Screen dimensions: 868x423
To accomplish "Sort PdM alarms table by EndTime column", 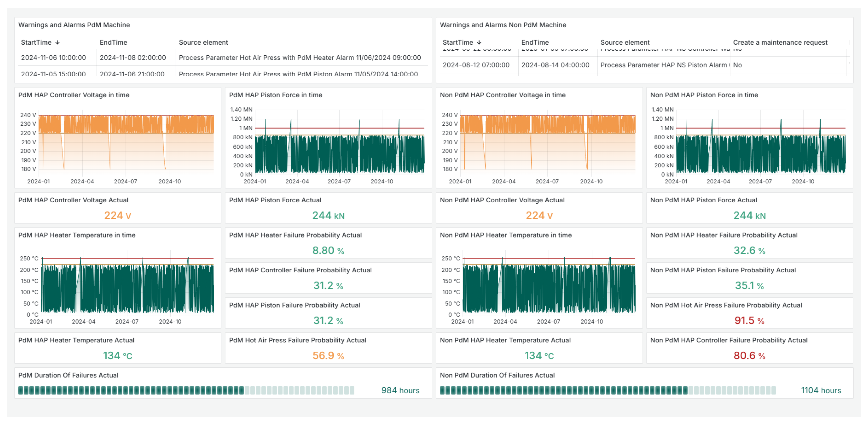I will (x=113, y=43).
